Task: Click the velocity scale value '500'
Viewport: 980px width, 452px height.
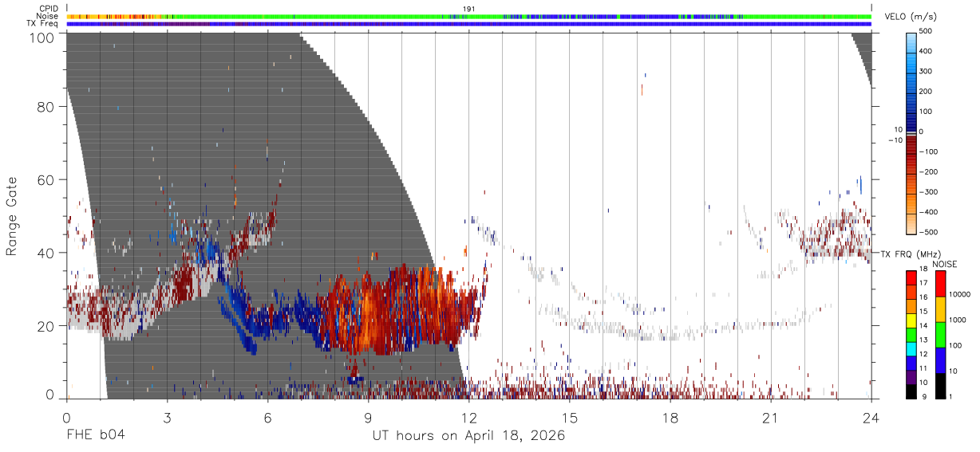Action: tap(926, 31)
